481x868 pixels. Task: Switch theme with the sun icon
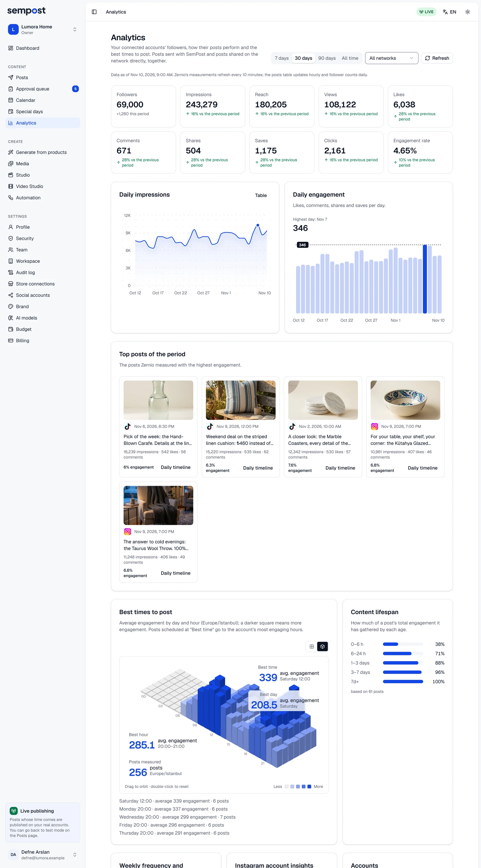pos(467,12)
